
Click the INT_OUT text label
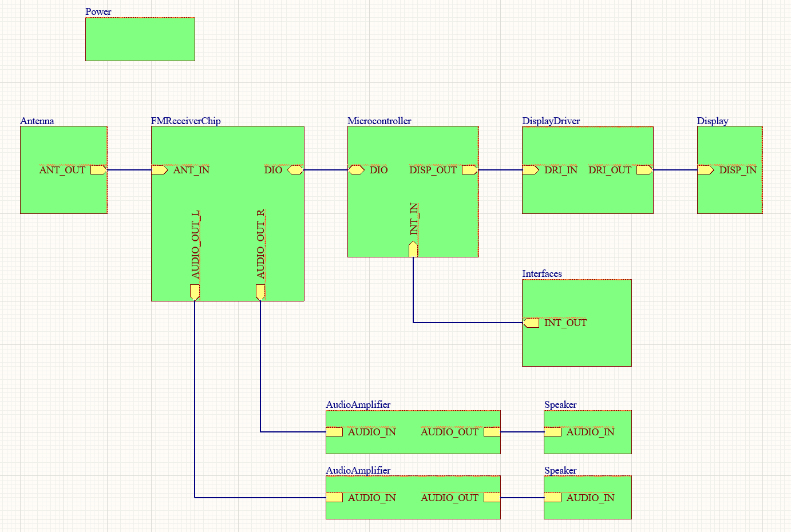coord(565,323)
